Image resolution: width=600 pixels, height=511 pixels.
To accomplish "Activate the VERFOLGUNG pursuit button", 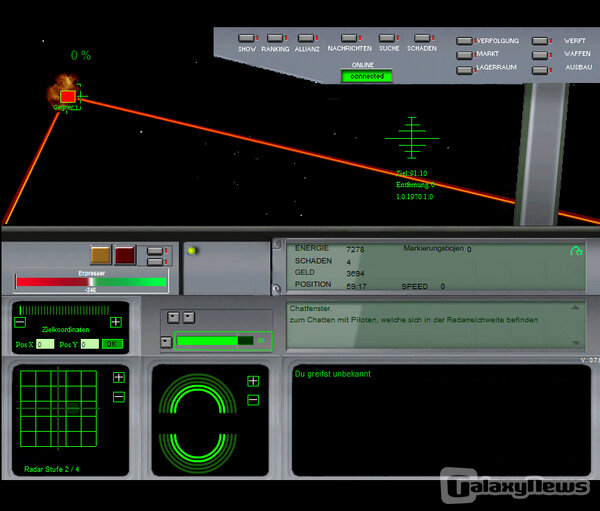I will [x=464, y=41].
